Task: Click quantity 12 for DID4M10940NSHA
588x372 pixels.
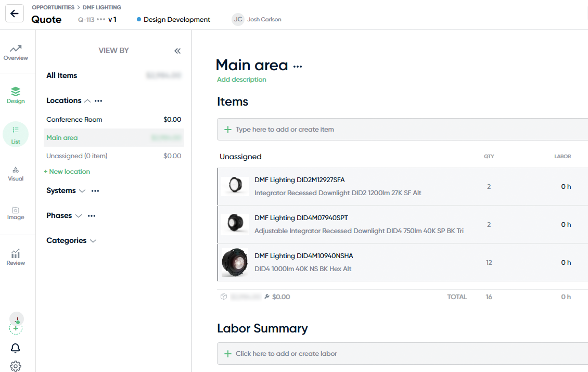Action: click(x=489, y=263)
